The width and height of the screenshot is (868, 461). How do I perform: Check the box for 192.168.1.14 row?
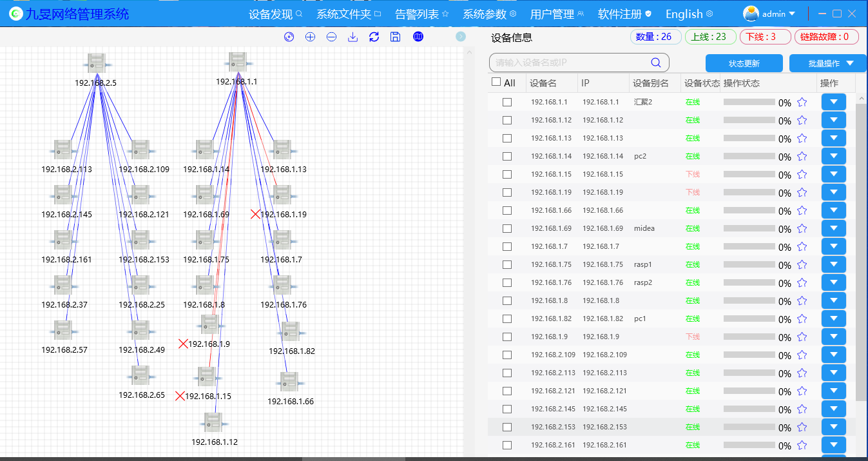pos(507,156)
